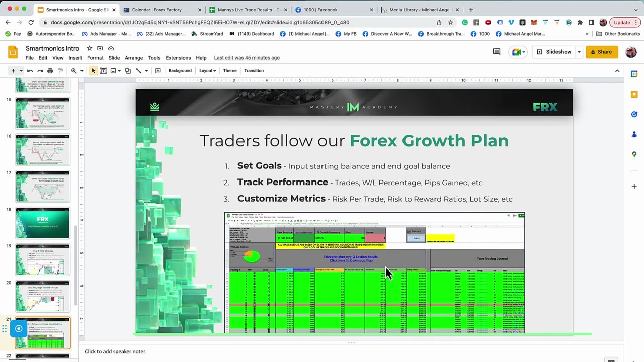Select the Line tool
Screen dimensions: 644x362
[139, 71]
